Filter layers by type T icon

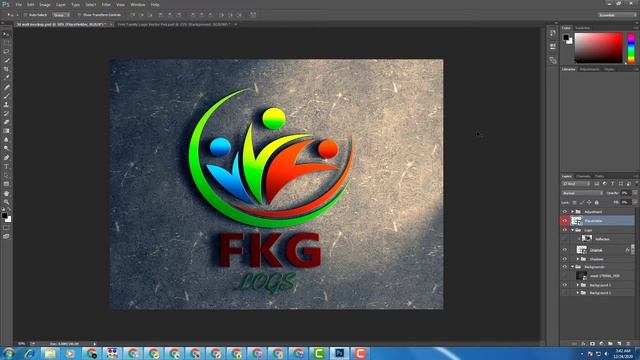[612, 184]
